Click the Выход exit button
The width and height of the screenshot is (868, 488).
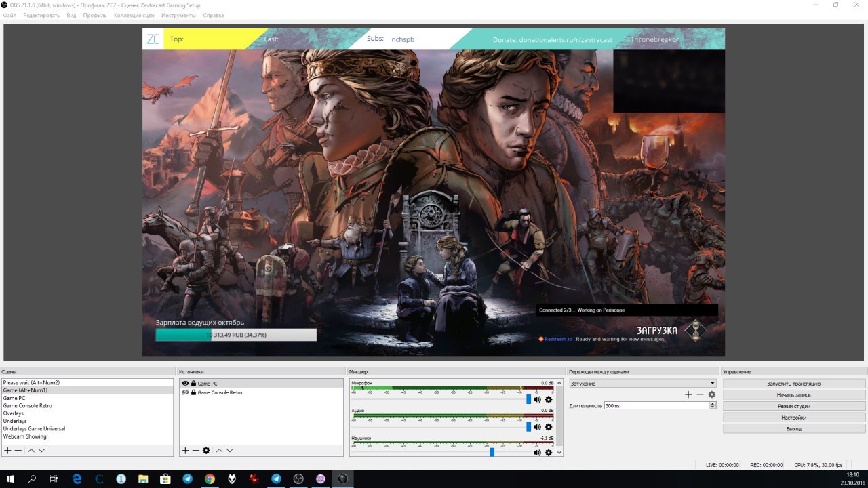(x=794, y=428)
